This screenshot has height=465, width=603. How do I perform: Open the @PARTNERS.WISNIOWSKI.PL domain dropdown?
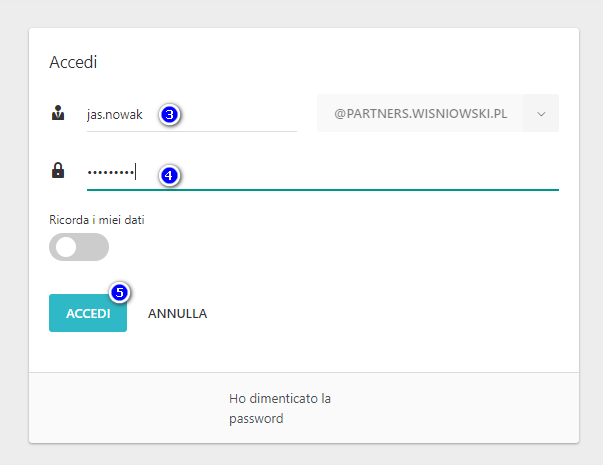pos(420,114)
